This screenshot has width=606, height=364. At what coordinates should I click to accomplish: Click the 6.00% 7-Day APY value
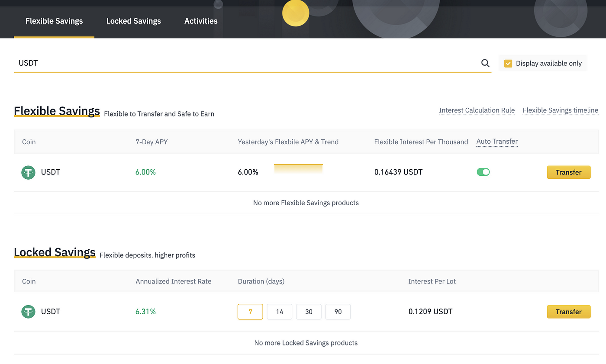point(145,172)
